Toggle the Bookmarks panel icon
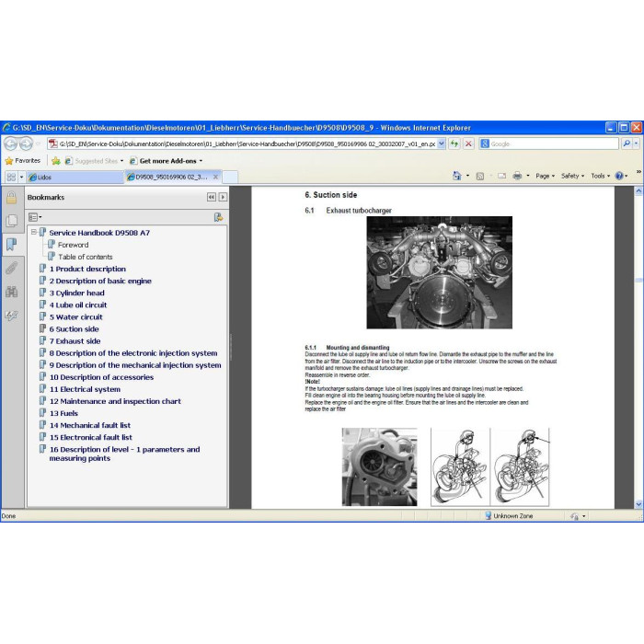 pos(11,245)
